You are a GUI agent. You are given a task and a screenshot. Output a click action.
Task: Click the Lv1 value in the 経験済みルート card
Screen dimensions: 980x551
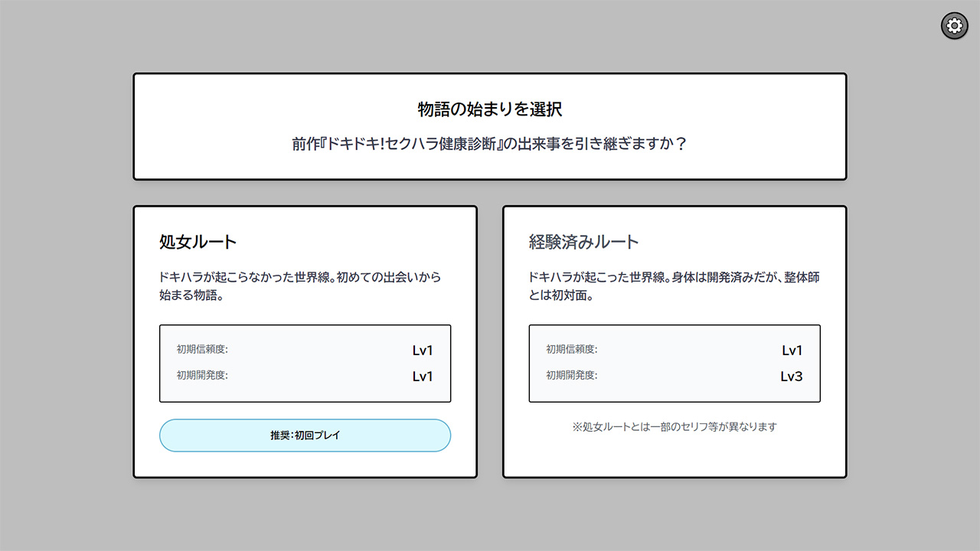click(x=792, y=350)
